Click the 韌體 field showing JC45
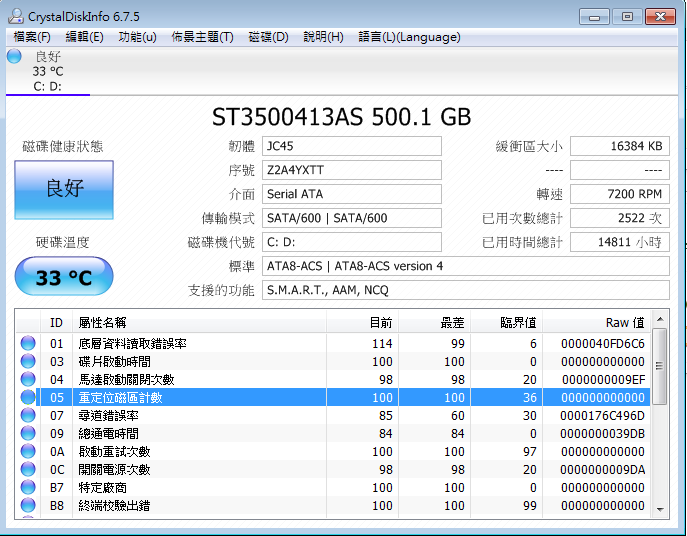 352,146
